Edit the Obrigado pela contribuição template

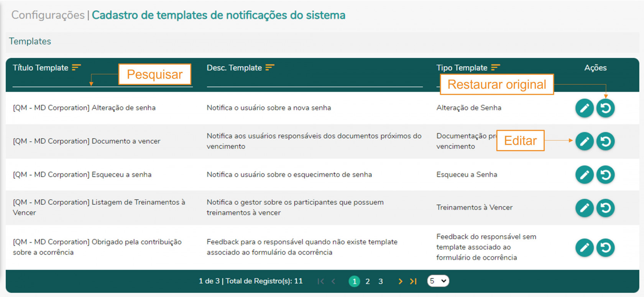pos(584,248)
